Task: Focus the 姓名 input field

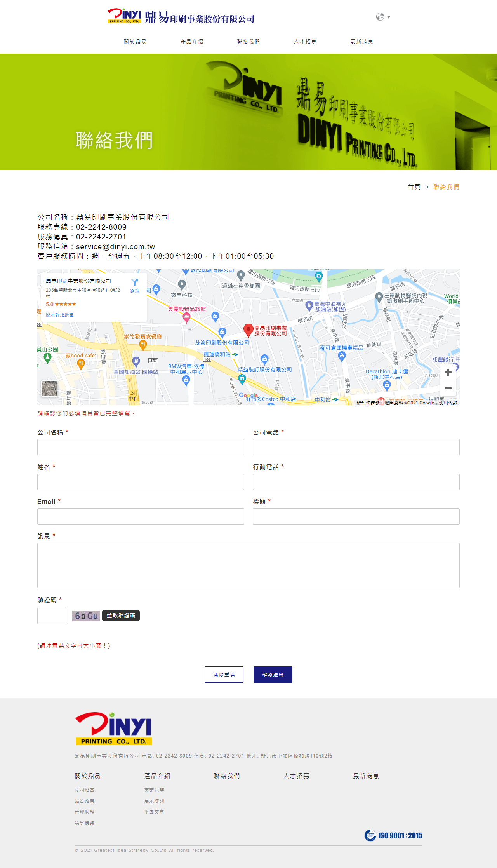Action: coord(141,482)
